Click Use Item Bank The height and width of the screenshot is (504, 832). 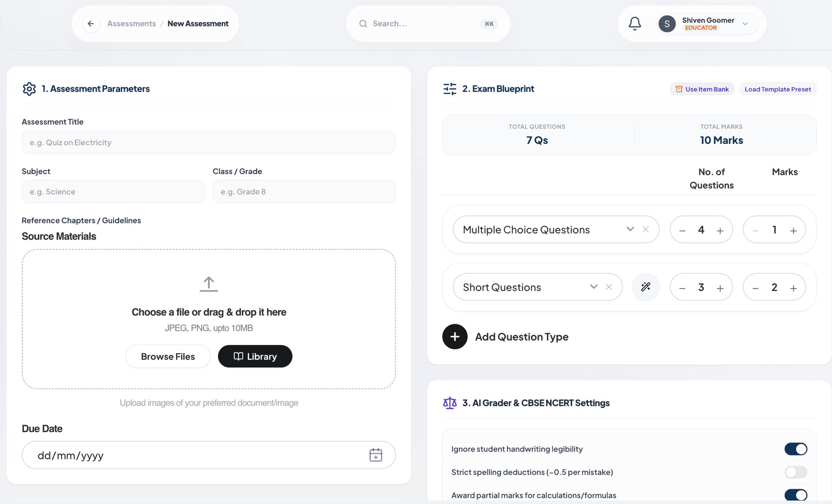tap(702, 89)
